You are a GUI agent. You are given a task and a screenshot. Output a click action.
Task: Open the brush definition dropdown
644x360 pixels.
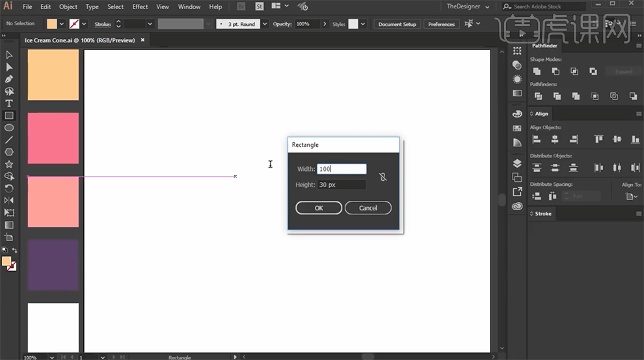click(x=265, y=24)
